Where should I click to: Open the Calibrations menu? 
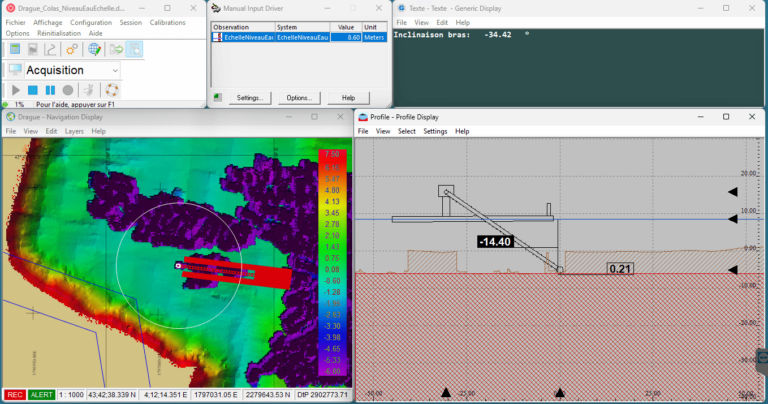[167, 22]
